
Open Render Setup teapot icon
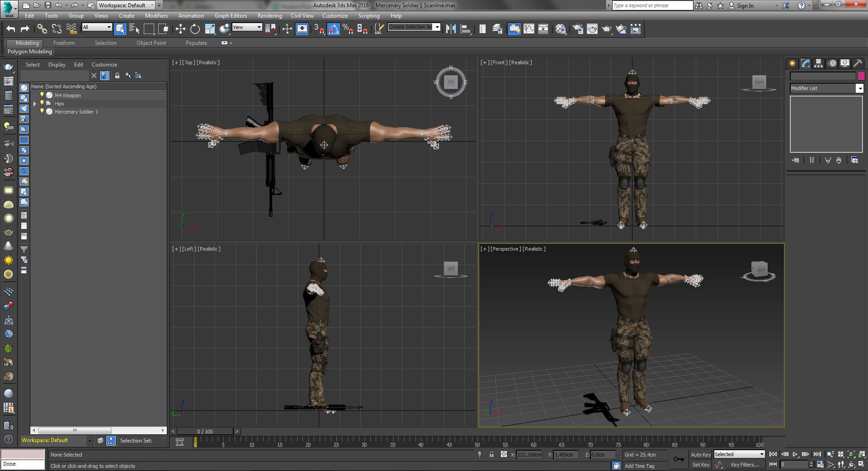click(577, 29)
